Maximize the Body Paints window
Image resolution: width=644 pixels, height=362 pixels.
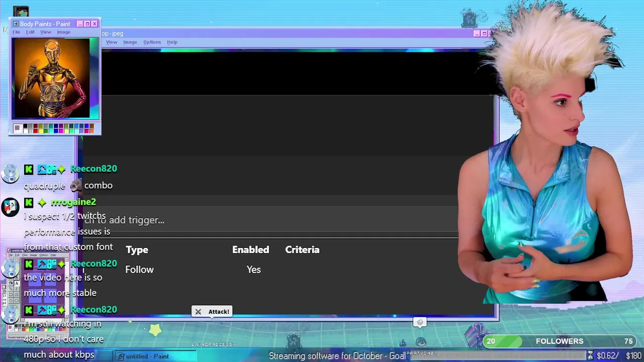[x=87, y=24]
